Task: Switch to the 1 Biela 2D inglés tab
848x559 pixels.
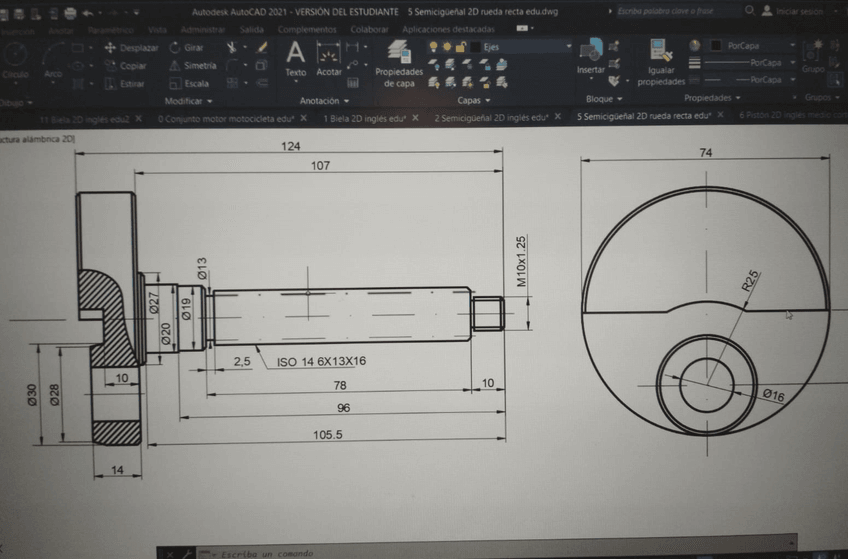Action: [x=364, y=117]
